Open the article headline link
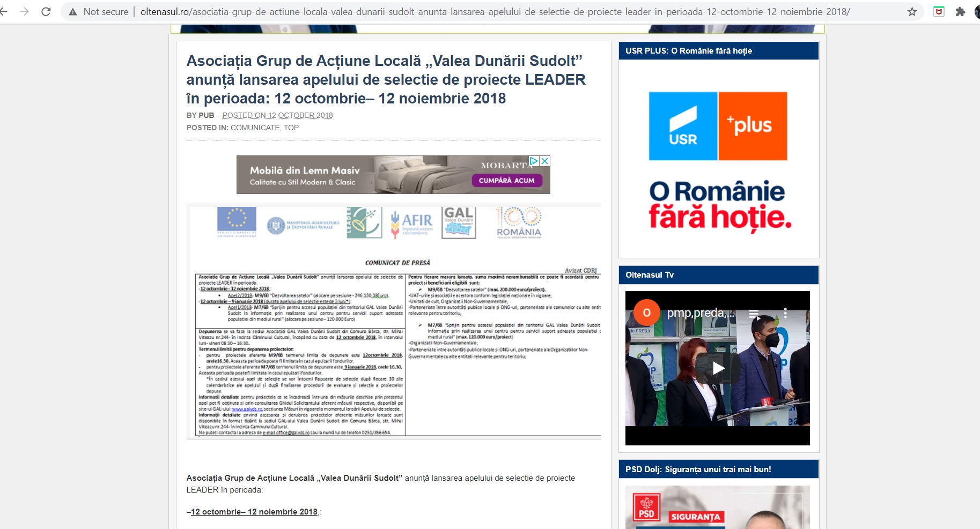The image size is (980, 529). 386,79
